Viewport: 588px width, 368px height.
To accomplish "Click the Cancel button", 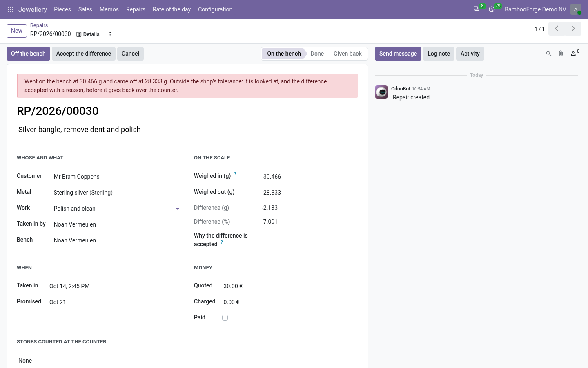I will tap(130, 54).
